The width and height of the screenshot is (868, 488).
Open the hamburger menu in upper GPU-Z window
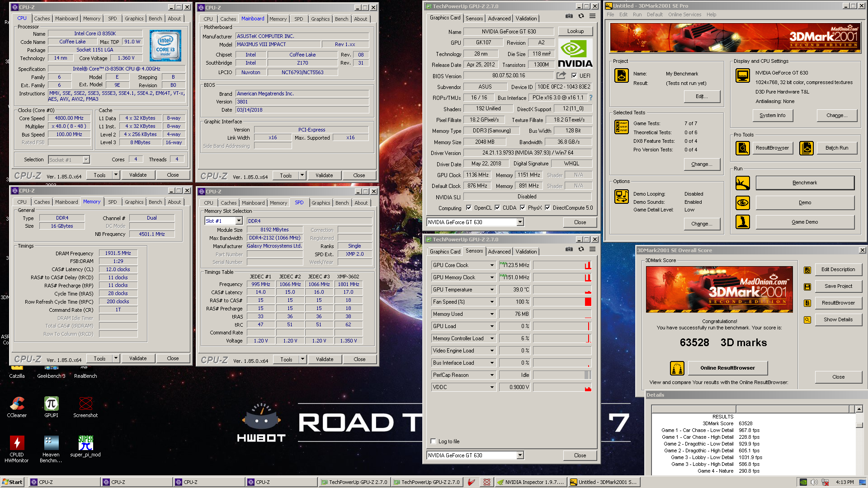[x=592, y=16]
